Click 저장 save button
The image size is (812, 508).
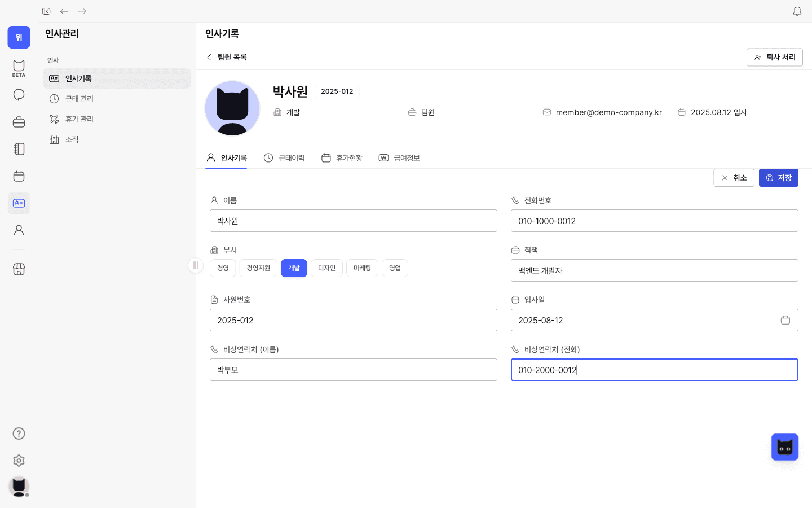(778, 178)
